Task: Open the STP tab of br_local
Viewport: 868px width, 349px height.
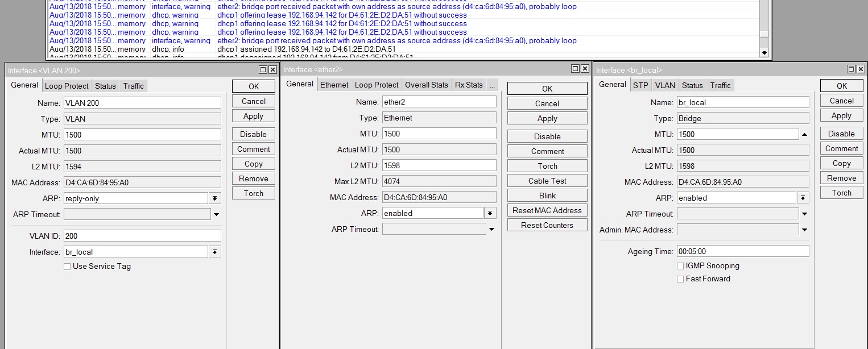Action: click(640, 85)
